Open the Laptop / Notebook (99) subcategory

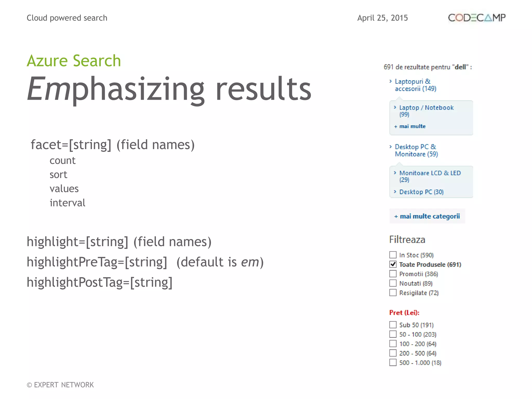pos(426,111)
